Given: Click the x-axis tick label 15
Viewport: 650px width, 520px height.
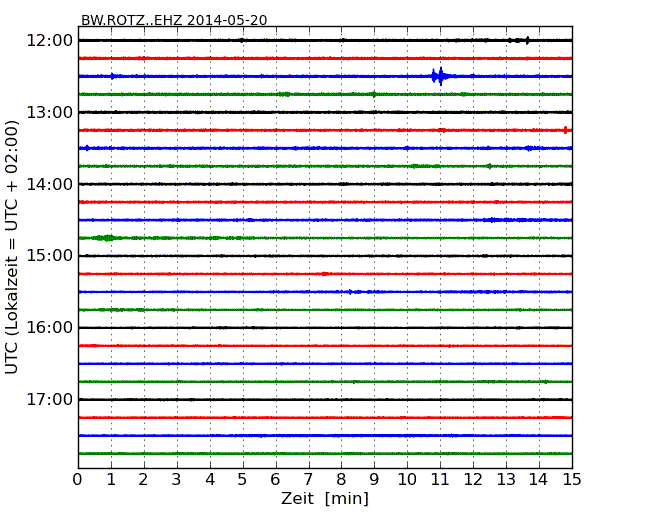Looking at the screenshot, I should pyautogui.click(x=572, y=479).
